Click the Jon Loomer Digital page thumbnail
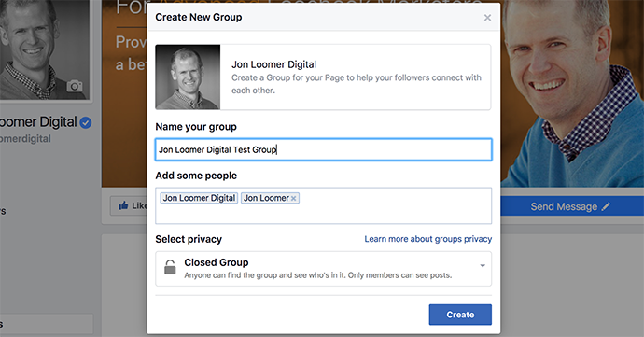The image size is (644, 337). click(188, 77)
